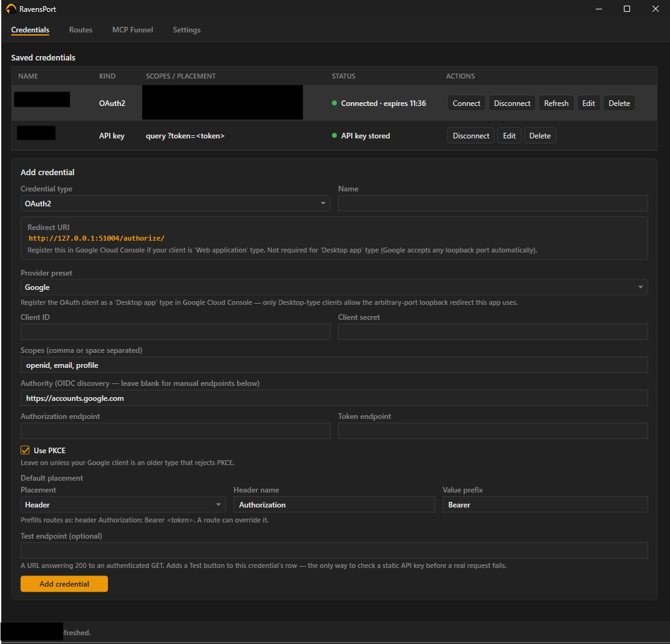Image resolution: width=670 pixels, height=644 pixels.
Task: Click the 'Add credential' section heading
Action: (x=47, y=173)
